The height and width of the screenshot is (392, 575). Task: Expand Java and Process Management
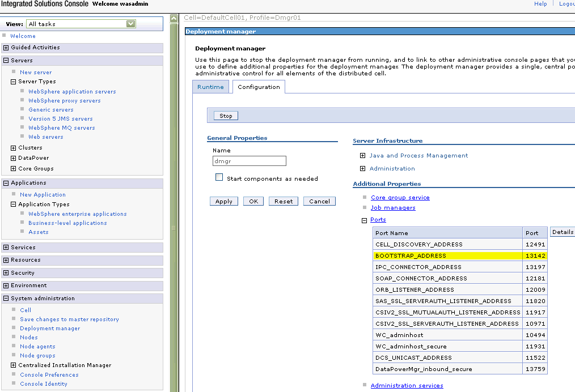(x=362, y=155)
